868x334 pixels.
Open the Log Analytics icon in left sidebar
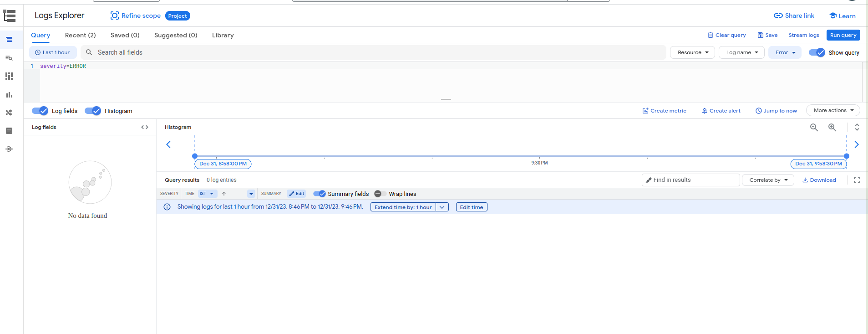9,58
